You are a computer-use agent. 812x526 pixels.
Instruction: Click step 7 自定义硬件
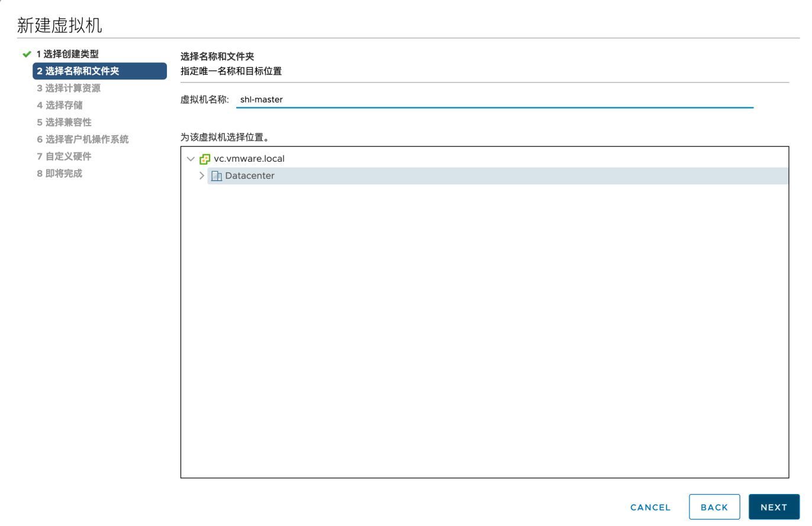[64, 157]
